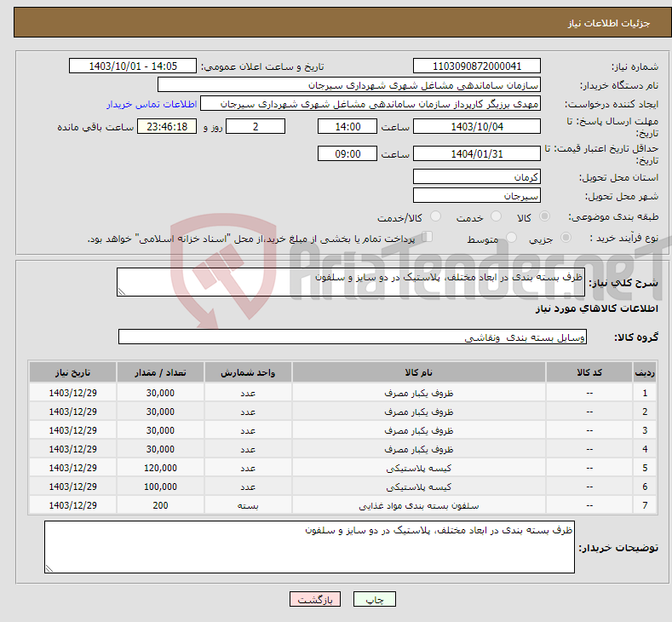Image resolution: width=672 pixels, height=622 pixels.
Task: Click the واحد شمارش column header
Action: 248,372
